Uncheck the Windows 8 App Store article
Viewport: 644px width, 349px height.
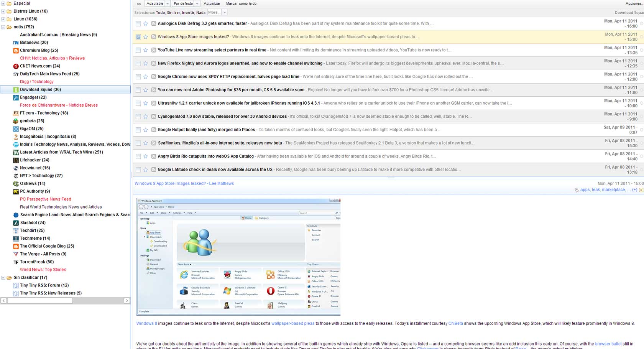tap(138, 37)
